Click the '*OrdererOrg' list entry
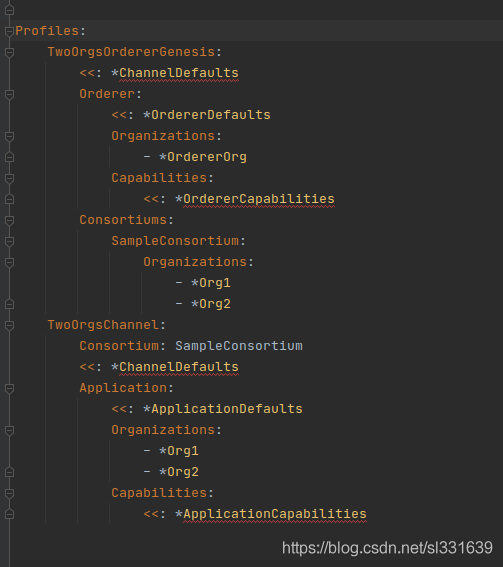 click(203, 157)
